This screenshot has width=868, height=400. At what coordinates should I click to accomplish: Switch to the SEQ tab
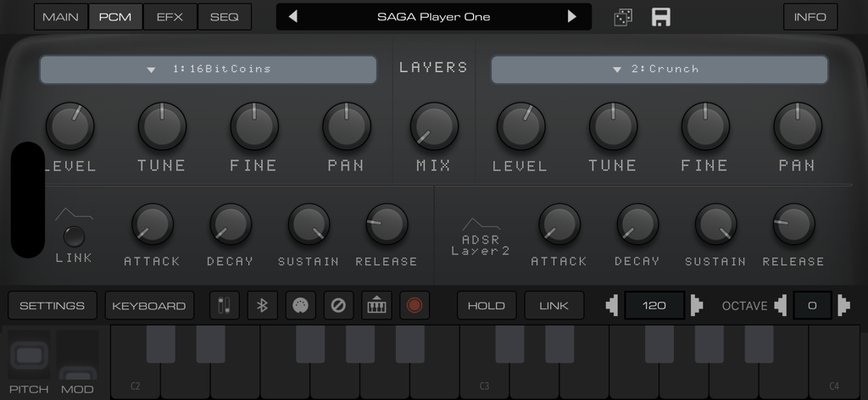coord(224,17)
